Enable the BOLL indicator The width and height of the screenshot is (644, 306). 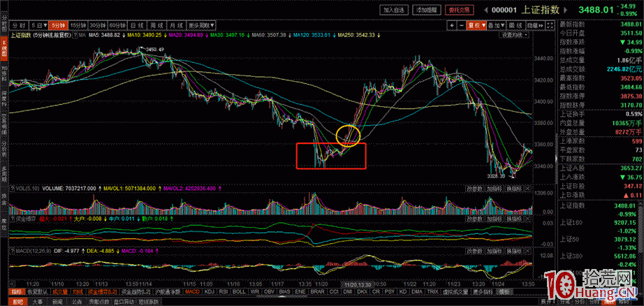(x=239, y=291)
